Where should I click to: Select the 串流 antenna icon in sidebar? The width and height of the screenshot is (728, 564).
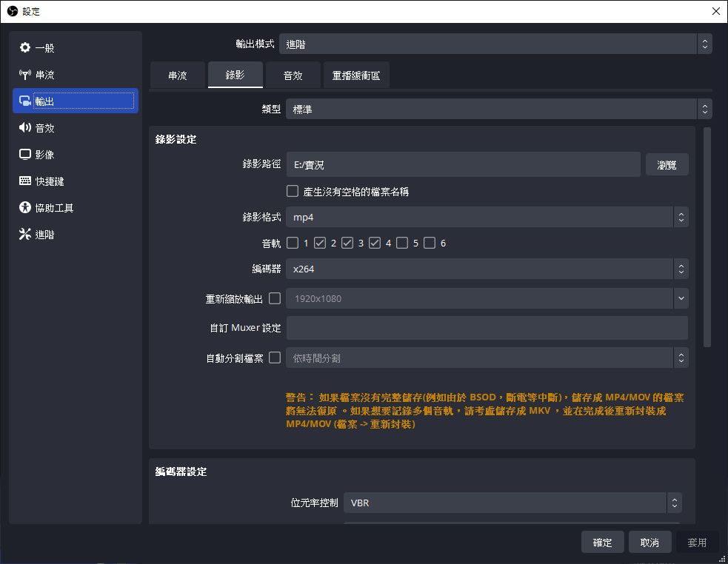(25, 74)
